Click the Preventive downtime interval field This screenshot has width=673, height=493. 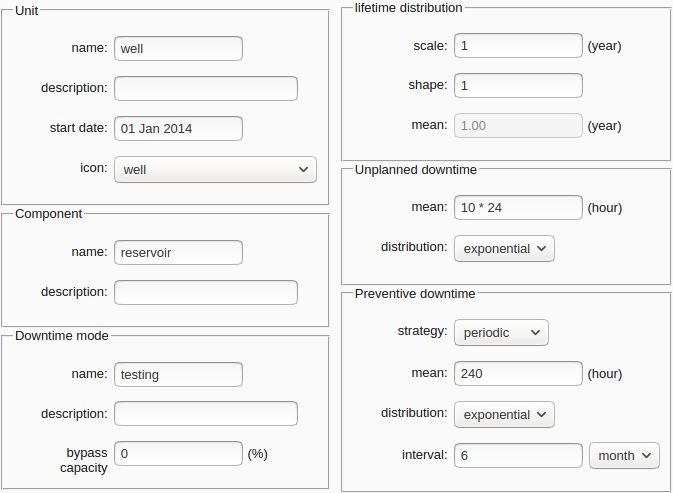[x=518, y=455]
